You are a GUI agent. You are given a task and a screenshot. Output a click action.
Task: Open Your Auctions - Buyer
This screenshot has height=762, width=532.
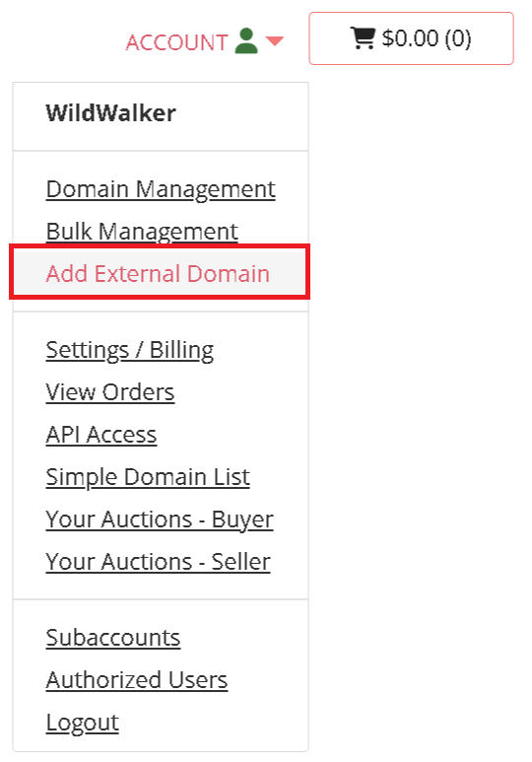pyautogui.click(x=160, y=520)
